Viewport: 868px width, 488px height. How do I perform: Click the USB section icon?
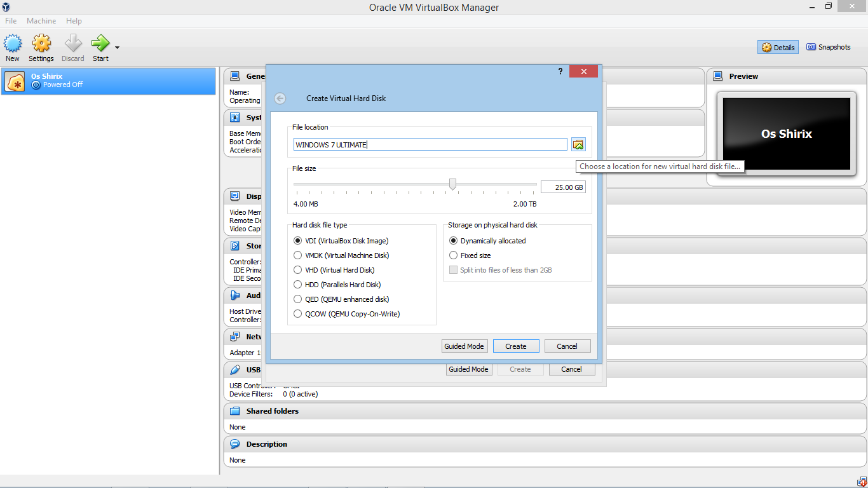pyautogui.click(x=235, y=370)
